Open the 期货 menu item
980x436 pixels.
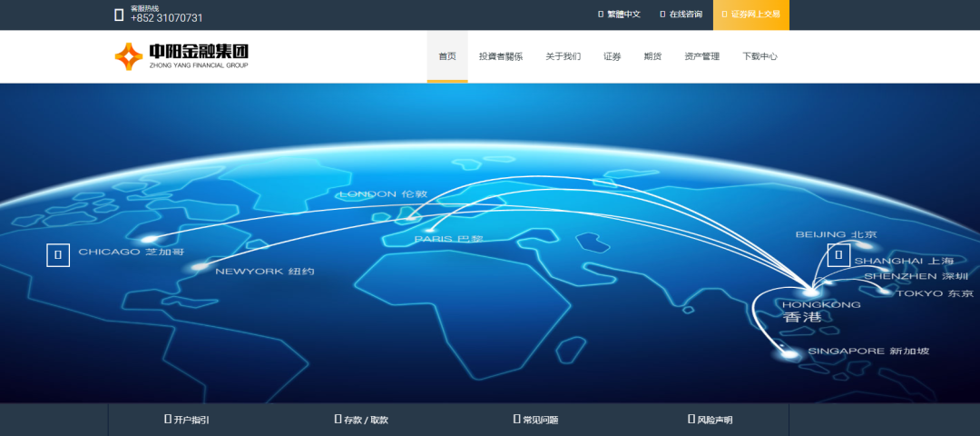click(x=653, y=56)
